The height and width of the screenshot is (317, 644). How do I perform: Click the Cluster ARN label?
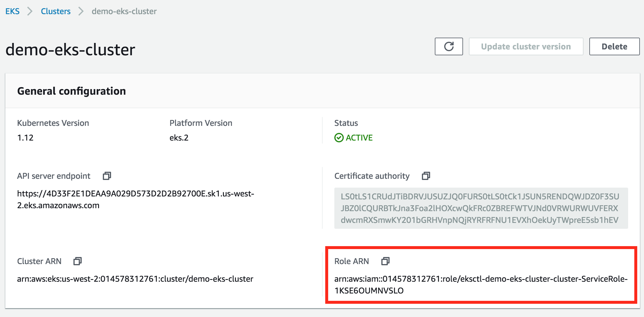tap(39, 261)
